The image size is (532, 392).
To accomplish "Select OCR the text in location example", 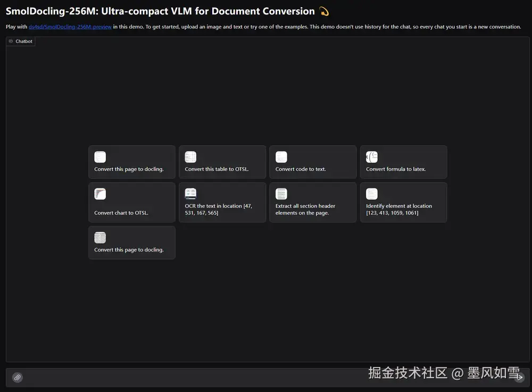I will pyautogui.click(x=222, y=203).
